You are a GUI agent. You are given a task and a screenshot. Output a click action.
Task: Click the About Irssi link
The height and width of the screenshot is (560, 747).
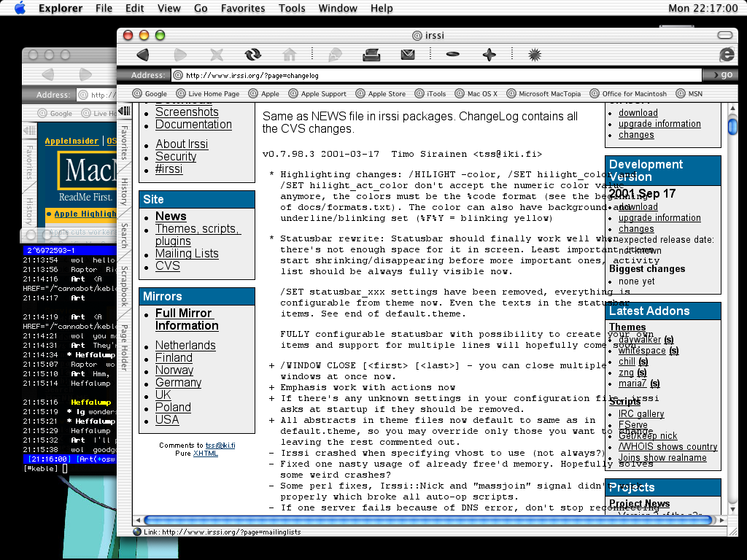click(182, 144)
